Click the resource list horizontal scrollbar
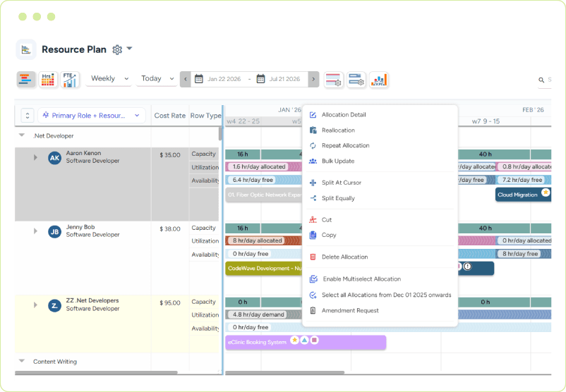This screenshot has width=566, height=392. coord(96,372)
